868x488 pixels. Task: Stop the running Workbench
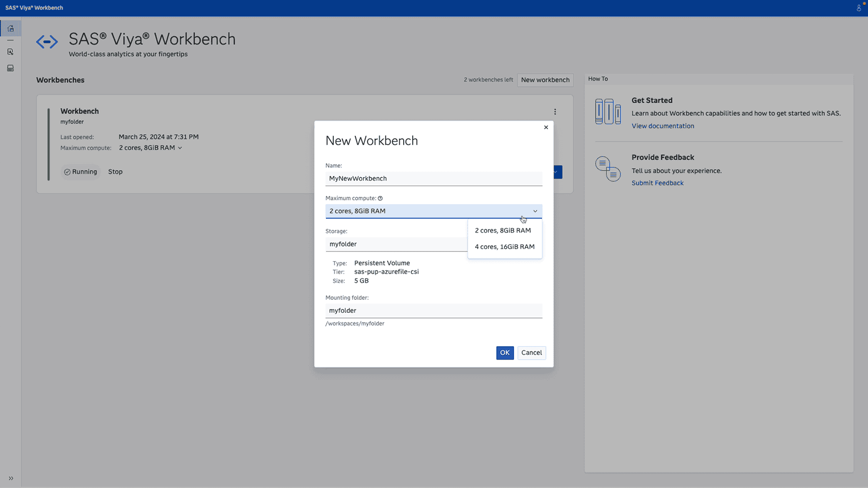pos(115,172)
